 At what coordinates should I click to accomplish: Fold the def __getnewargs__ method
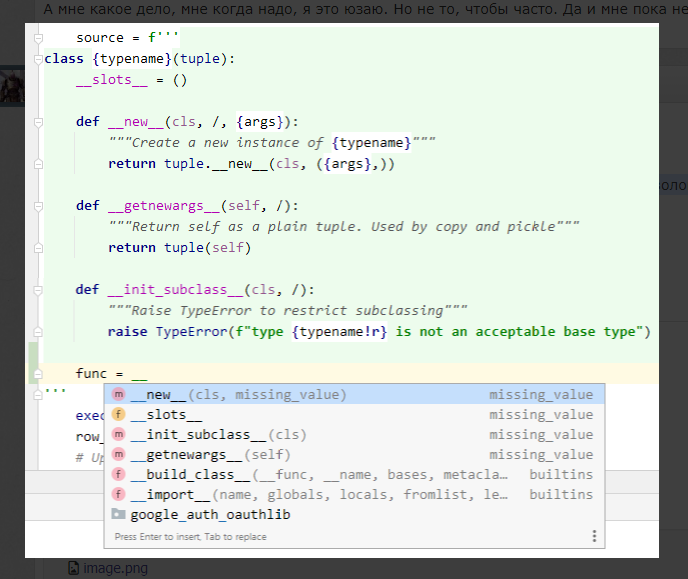pos(39,206)
